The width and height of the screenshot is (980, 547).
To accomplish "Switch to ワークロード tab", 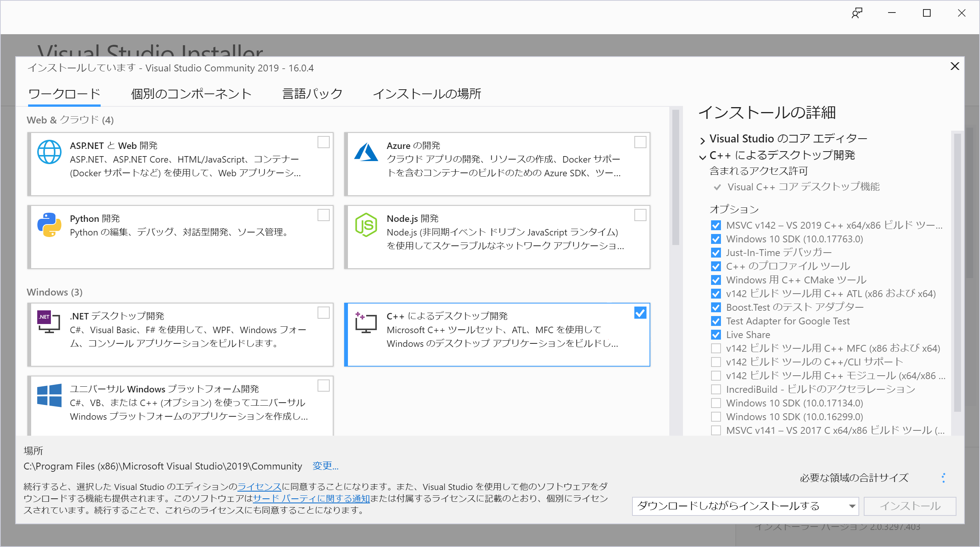I will pyautogui.click(x=64, y=94).
